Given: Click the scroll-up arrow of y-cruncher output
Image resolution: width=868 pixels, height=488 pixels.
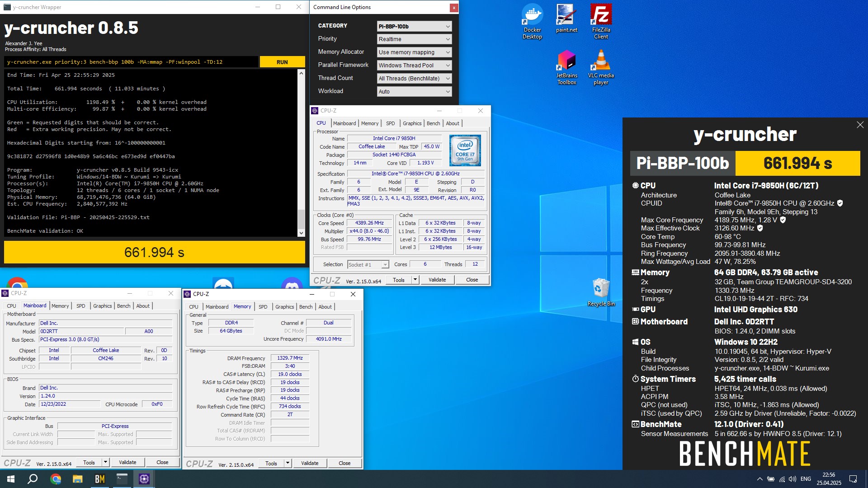Looking at the screenshot, I should tap(301, 73).
